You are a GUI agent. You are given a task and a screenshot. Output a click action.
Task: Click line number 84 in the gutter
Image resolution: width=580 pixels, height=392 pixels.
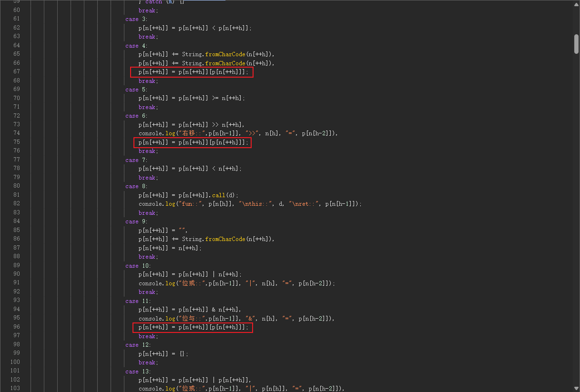point(17,221)
